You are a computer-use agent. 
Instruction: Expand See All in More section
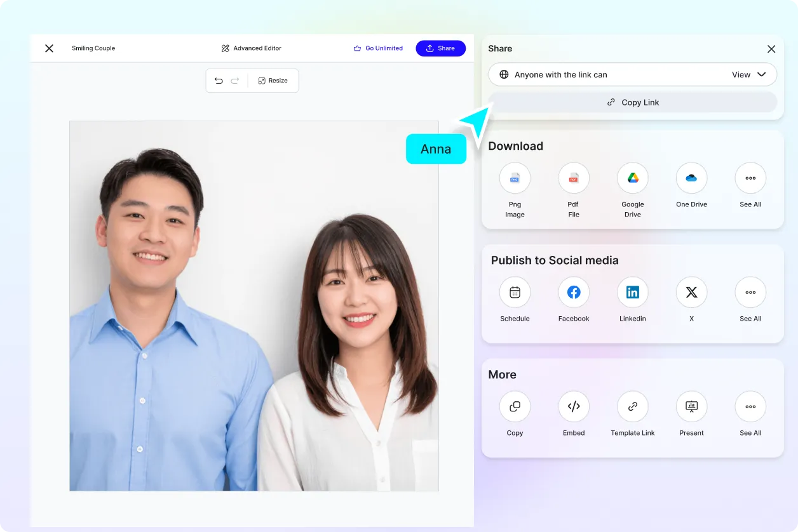[x=750, y=407]
